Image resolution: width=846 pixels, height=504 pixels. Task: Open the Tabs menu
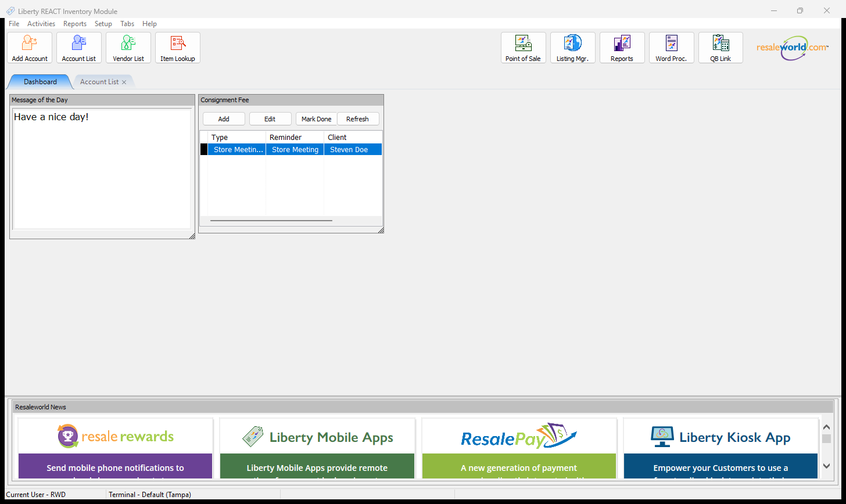coord(127,24)
